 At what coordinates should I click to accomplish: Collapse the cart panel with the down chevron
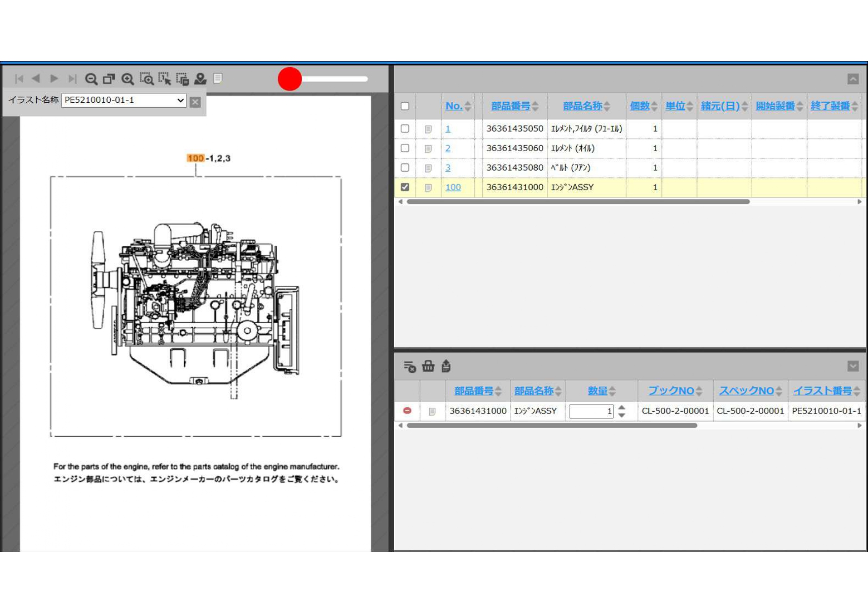click(853, 366)
